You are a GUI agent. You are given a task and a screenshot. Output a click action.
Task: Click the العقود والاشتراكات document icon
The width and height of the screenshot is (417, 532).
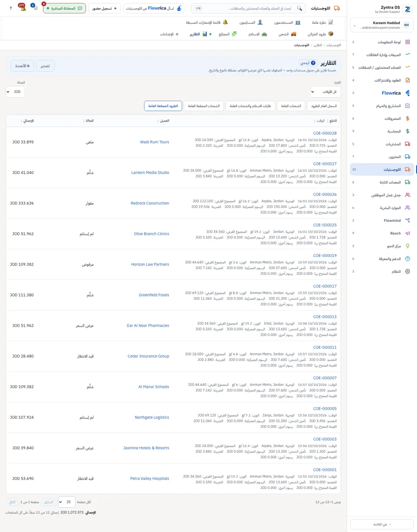tap(407, 80)
